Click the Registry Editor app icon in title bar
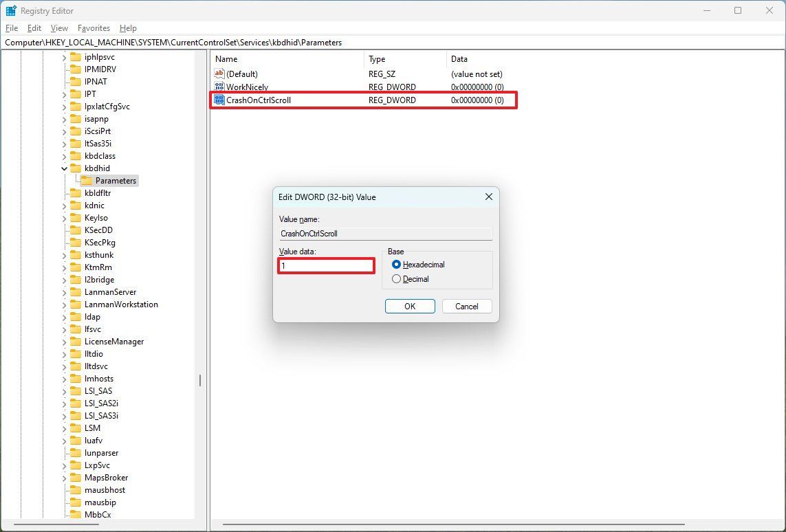 tap(11, 10)
